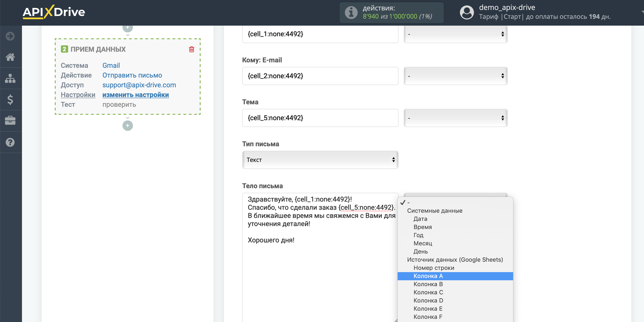Click into the Тело письма textarea

click(x=320, y=257)
